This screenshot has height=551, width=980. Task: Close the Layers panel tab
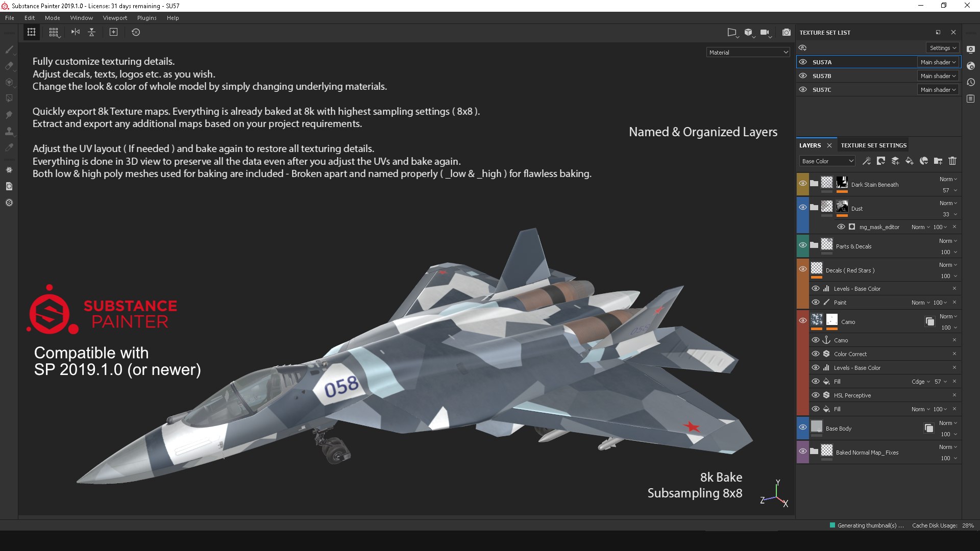[829, 145]
